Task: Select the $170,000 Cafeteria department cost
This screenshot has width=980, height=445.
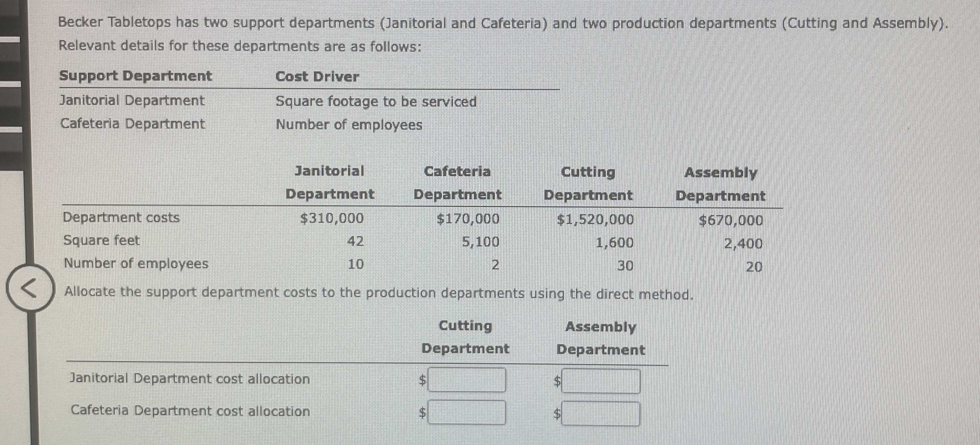Action: point(468,219)
